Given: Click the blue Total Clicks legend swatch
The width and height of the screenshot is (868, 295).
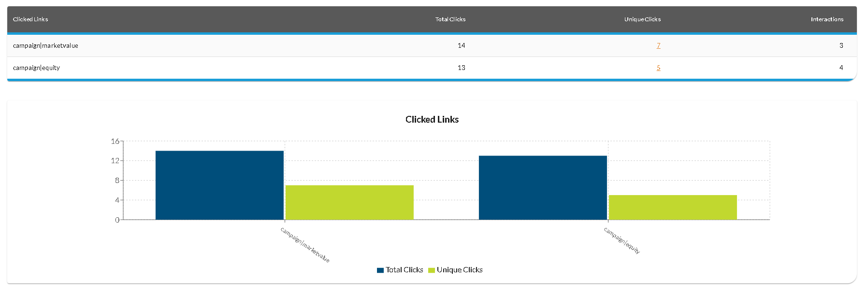Looking at the screenshot, I should (x=380, y=270).
